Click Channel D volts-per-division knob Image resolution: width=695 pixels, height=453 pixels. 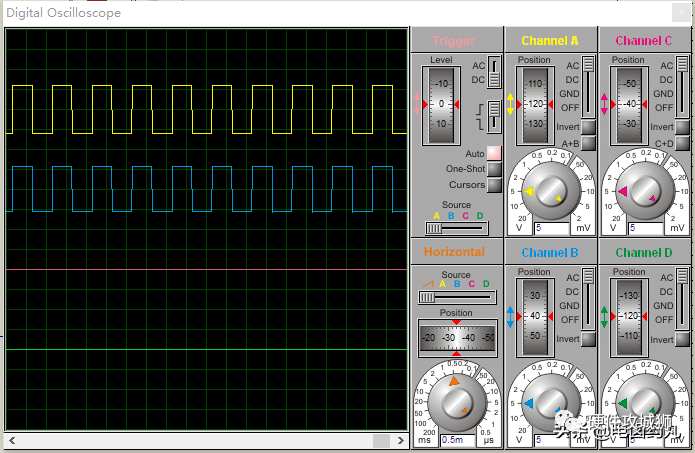pos(645,402)
